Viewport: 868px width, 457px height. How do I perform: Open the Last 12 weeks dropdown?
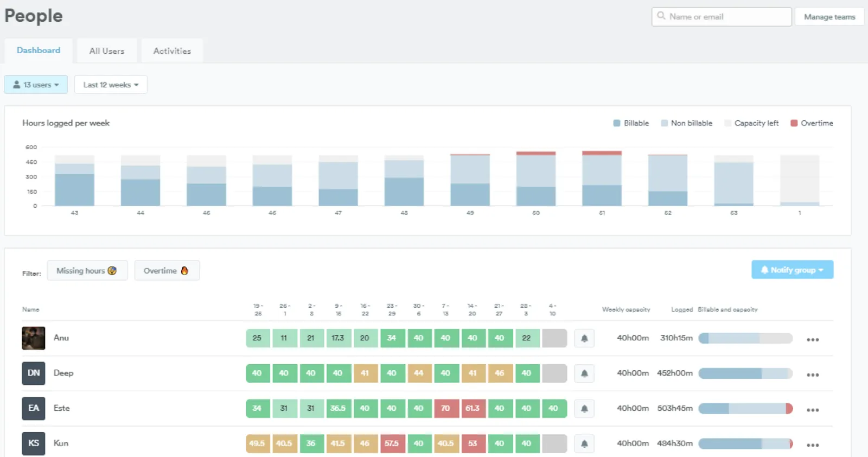[x=111, y=85]
